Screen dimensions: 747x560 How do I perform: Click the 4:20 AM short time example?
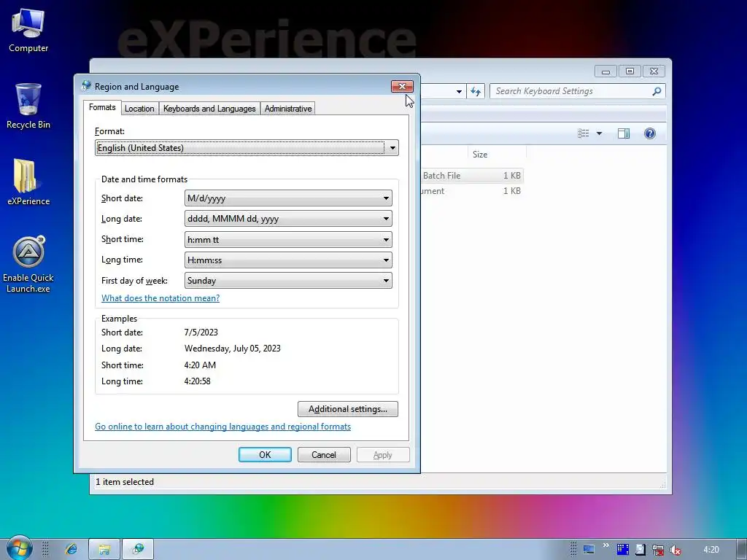click(200, 365)
